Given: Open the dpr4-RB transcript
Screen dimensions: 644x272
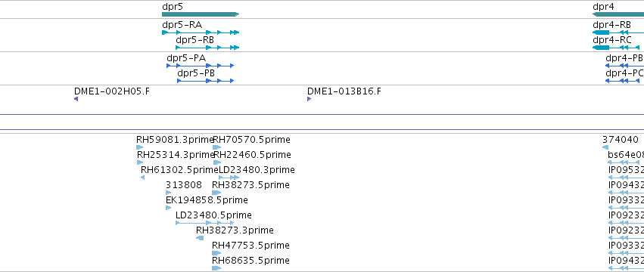Looking at the screenshot, I should coord(618,32).
